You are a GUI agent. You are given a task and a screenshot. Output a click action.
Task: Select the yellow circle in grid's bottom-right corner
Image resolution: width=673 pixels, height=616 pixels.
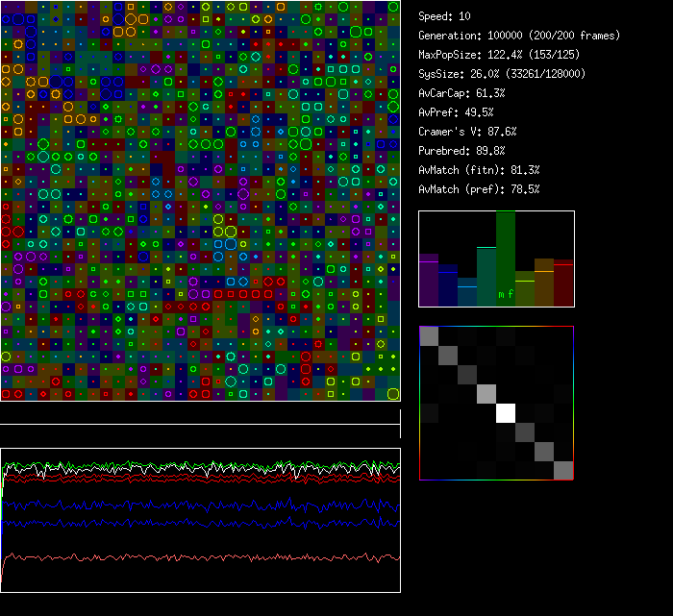click(x=393, y=393)
